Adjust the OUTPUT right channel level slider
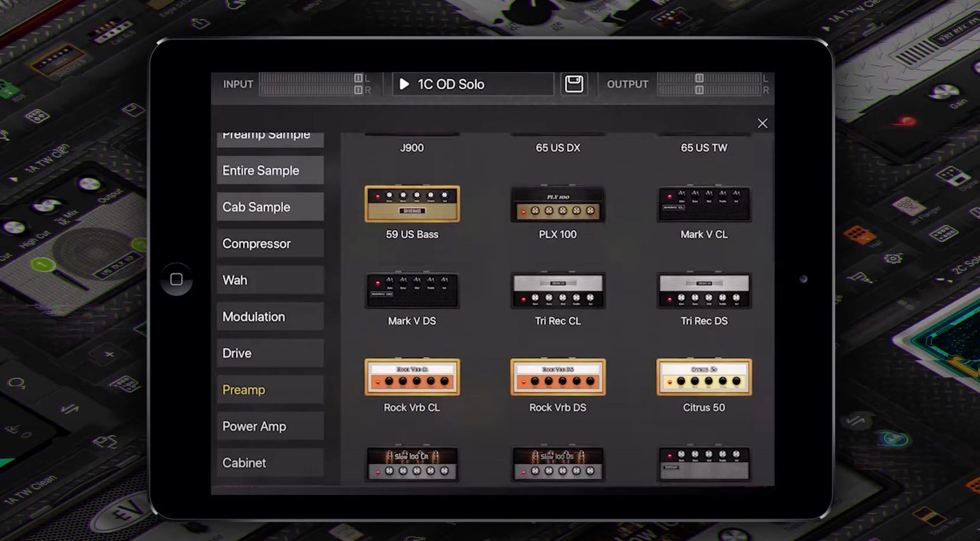Screen dimensions: 980x541 [x=699, y=90]
